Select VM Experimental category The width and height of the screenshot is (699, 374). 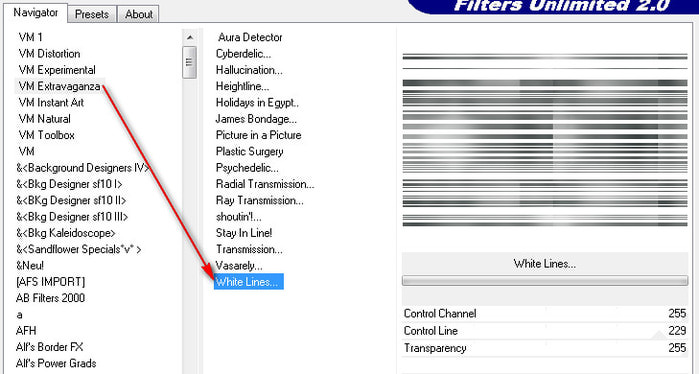click(57, 70)
